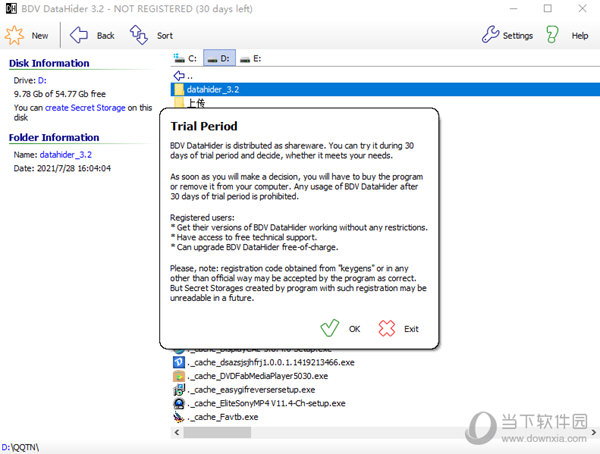Confirm the Trial Period dialog with OK
This screenshot has height=454, width=600.
click(354, 329)
